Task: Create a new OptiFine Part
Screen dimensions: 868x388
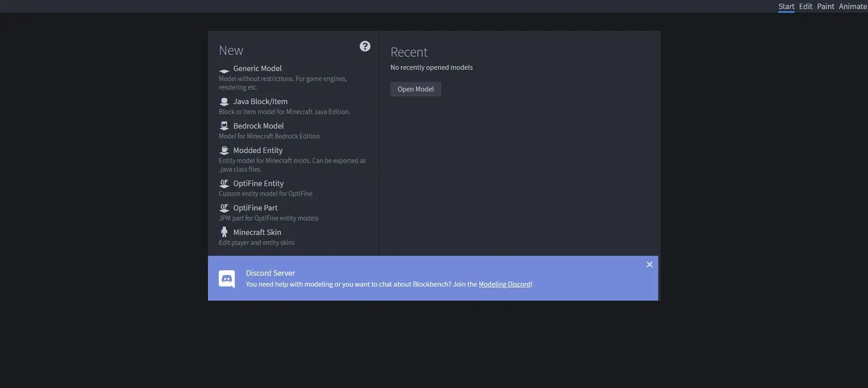Action: tap(255, 208)
